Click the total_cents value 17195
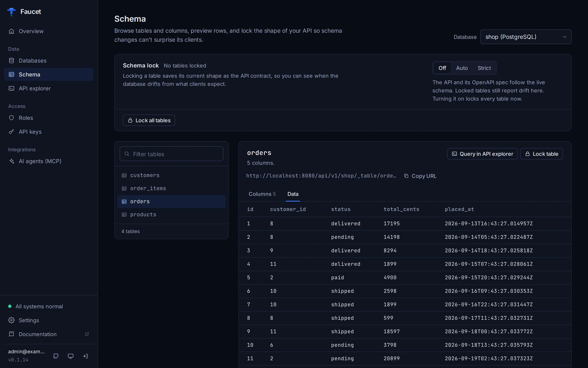588x368 pixels. tap(392, 223)
